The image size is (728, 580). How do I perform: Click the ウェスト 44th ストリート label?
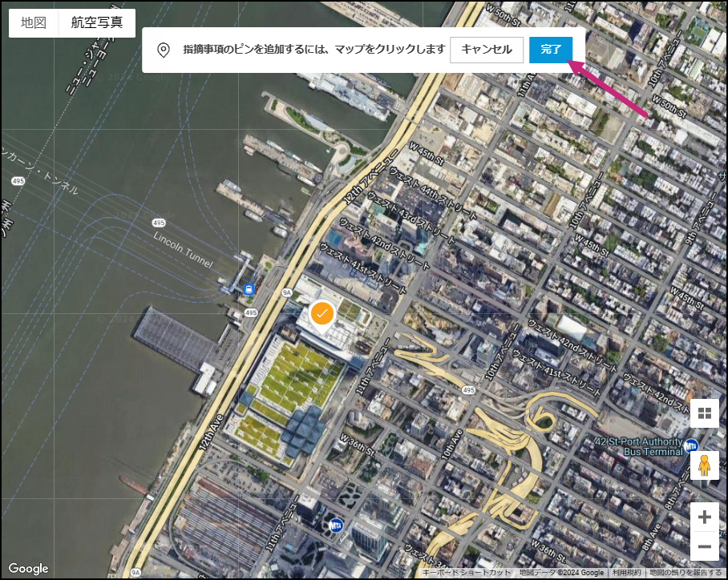(433, 193)
